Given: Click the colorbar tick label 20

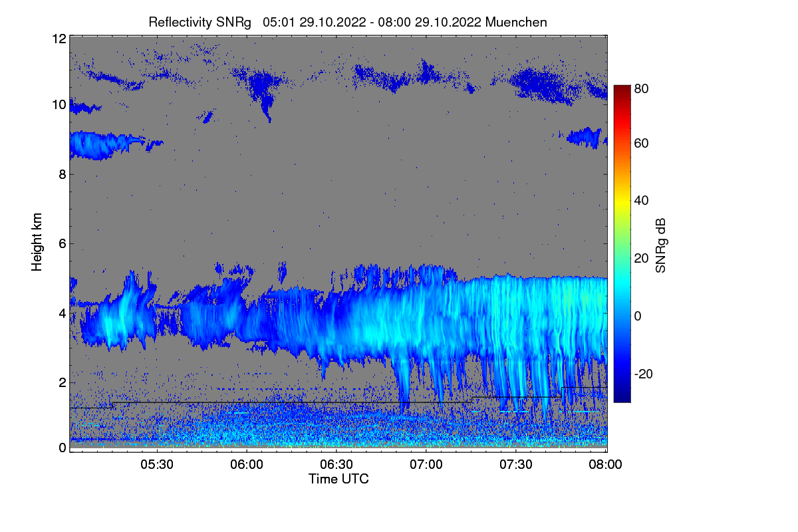Looking at the screenshot, I should pos(642,258).
